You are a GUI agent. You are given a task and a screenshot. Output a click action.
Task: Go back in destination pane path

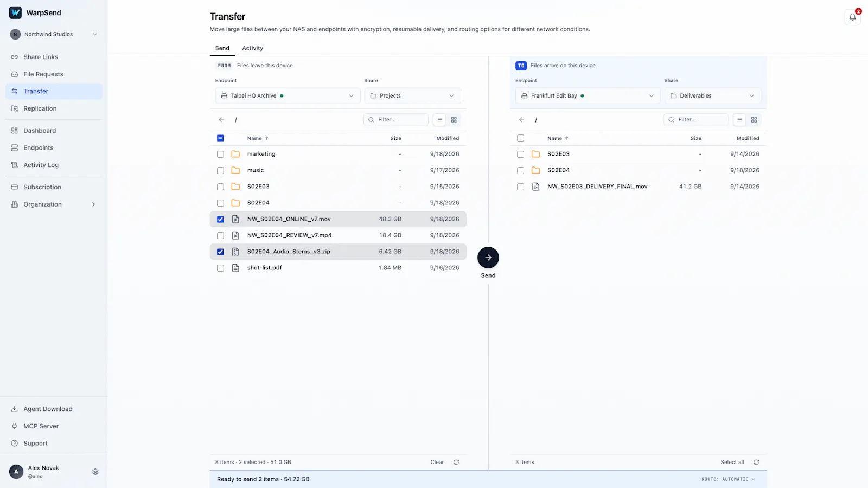click(x=521, y=120)
